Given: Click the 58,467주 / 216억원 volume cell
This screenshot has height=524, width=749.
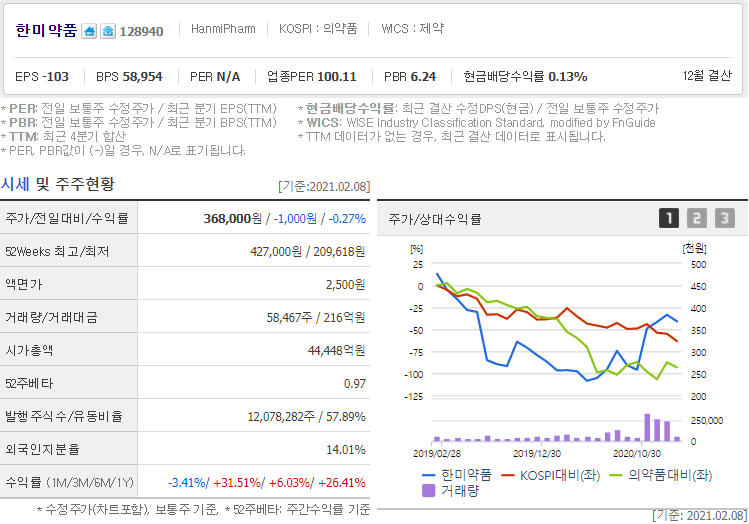Looking at the screenshot, I should (x=316, y=317).
